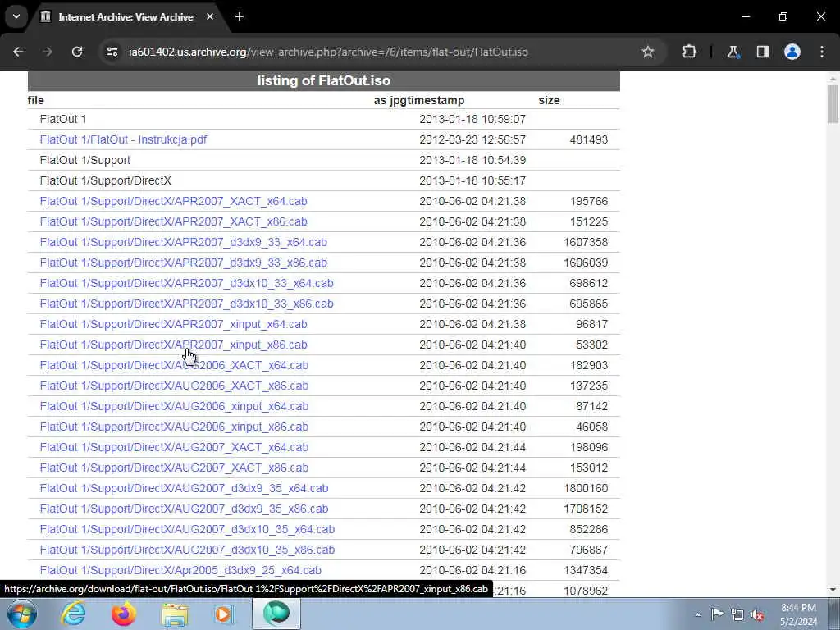
Task: Click APR2007_d3dx10_33_x64.cab link
Action: [x=186, y=283]
